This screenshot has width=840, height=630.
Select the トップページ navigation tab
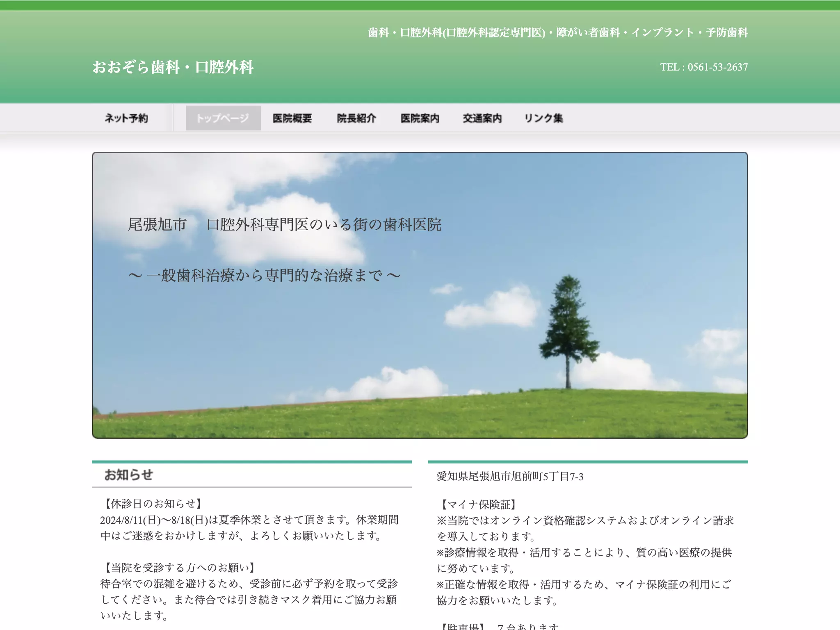(x=223, y=118)
